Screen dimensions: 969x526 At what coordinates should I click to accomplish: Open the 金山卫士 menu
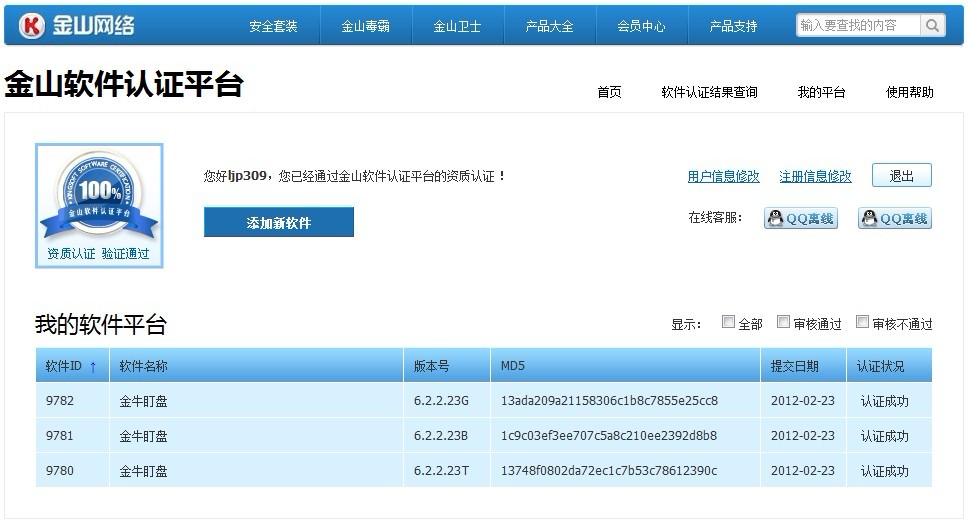tap(457, 26)
